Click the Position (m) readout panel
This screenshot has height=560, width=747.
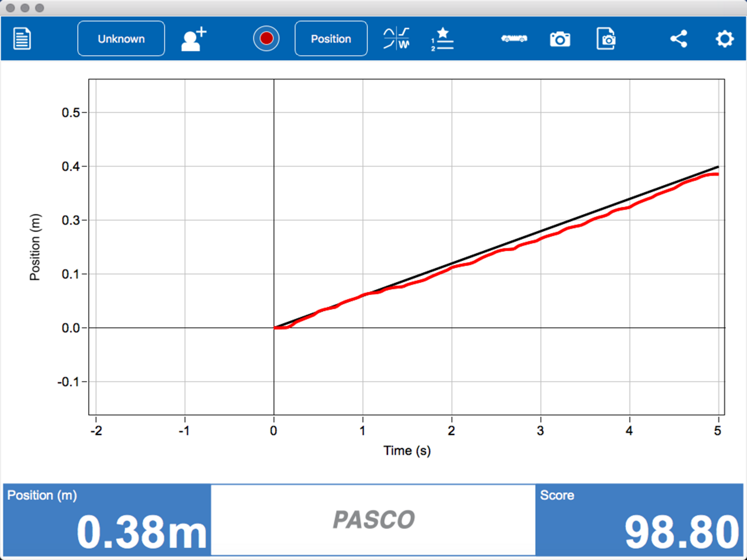[107, 520]
